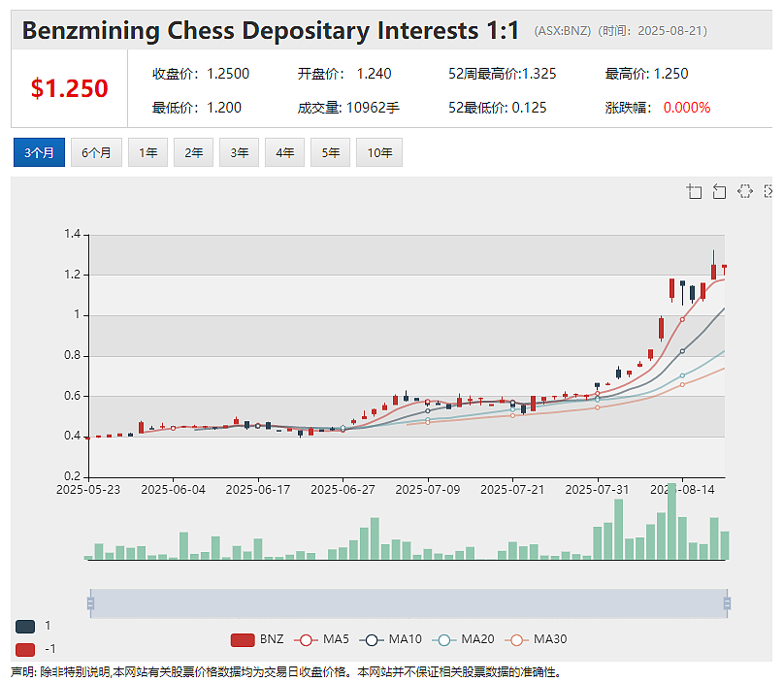Click the $1.250 current price
The image size is (784, 682).
(x=70, y=88)
